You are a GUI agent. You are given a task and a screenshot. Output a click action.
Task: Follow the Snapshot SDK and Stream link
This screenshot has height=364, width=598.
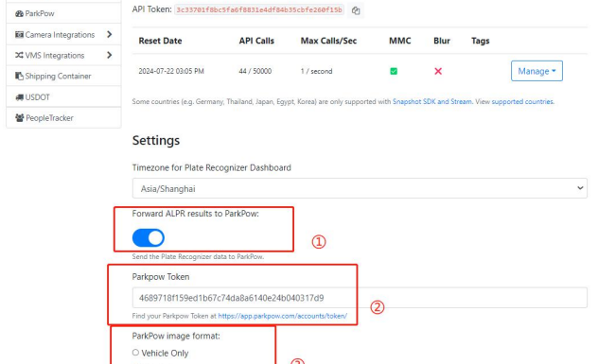[x=432, y=102]
